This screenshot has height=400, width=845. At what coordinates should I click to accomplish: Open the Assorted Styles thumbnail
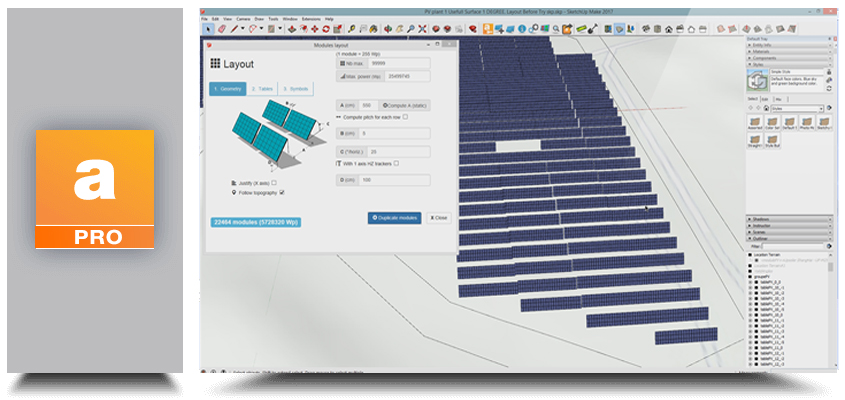[x=756, y=123]
